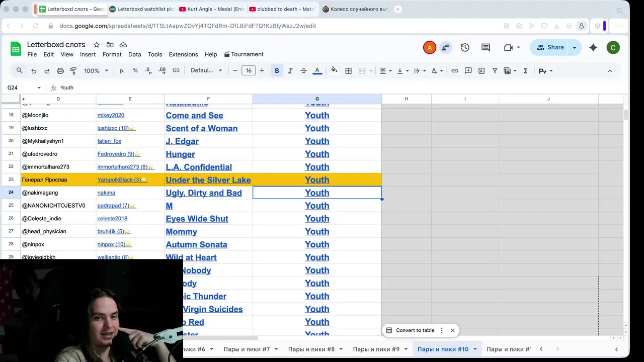This screenshot has height=362, width=644.
Task: Open the font family dropdown
Action: click(206, 71)
